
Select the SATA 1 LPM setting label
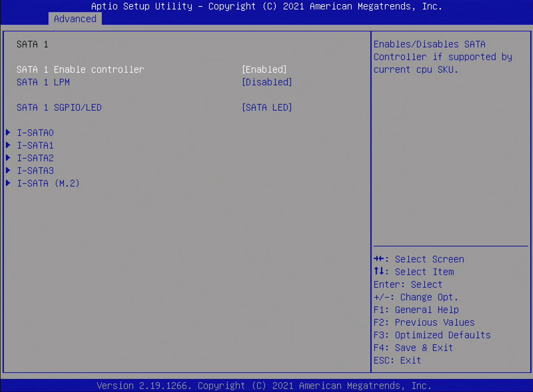(43, 82)
